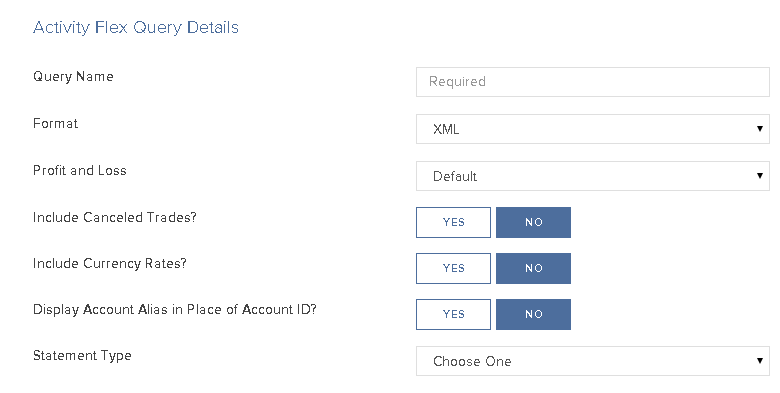Click the Include Canceled Trades? label

point(115,217)
